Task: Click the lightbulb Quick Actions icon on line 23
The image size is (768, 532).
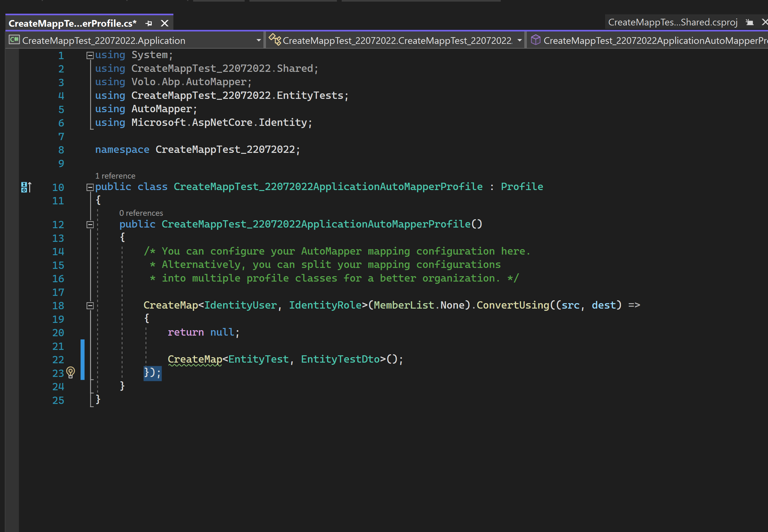Action: [x=70, y=373]
